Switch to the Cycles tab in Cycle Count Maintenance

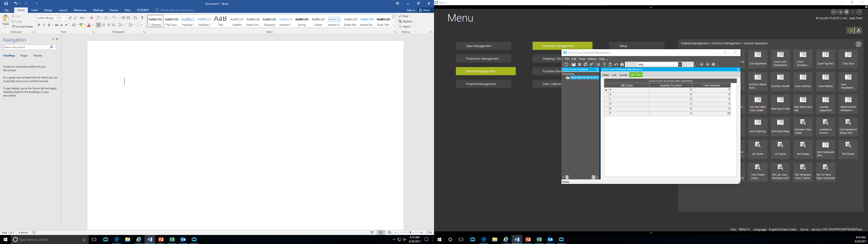pos(623,75)
